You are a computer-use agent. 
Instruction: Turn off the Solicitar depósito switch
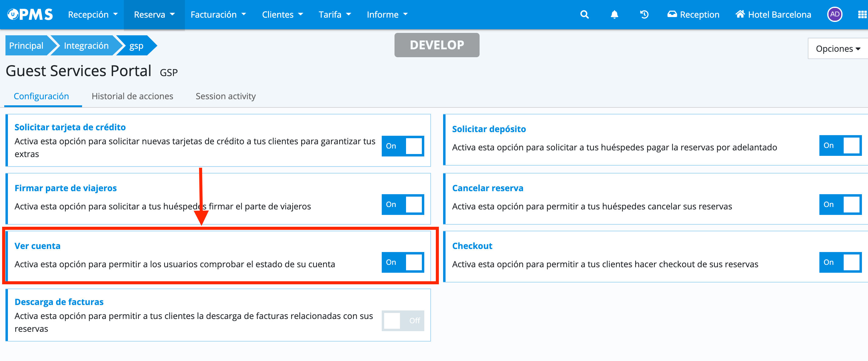(x=840, y=145)
